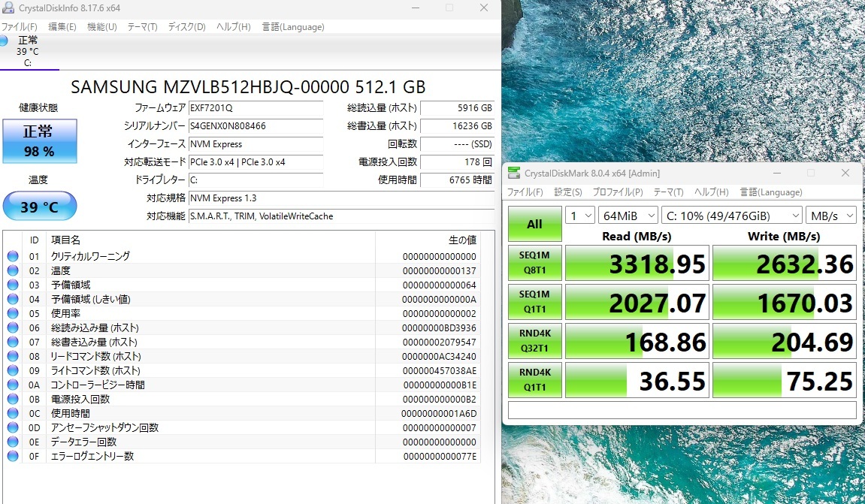This screenshot has height=504, width=865.
Task: Open unit dropdown showing MB/s
Action: pyautogui.click(x=831, y=216)
